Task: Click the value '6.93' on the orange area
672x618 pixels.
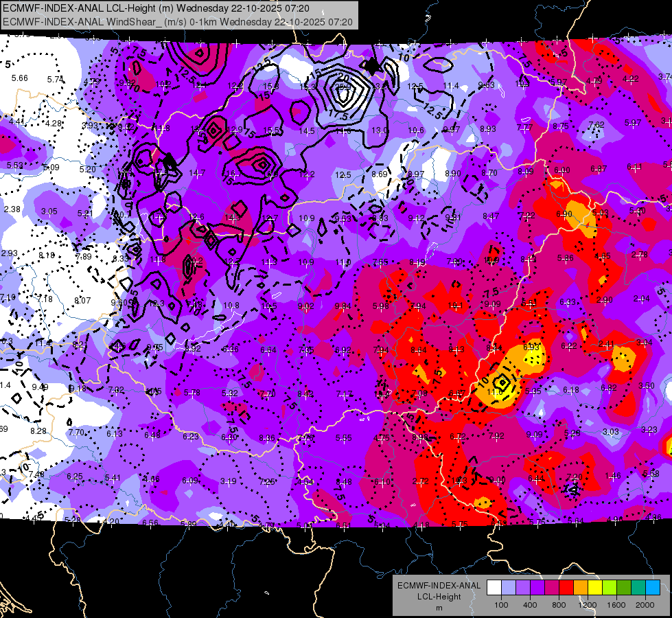Action: pos(531,347)
